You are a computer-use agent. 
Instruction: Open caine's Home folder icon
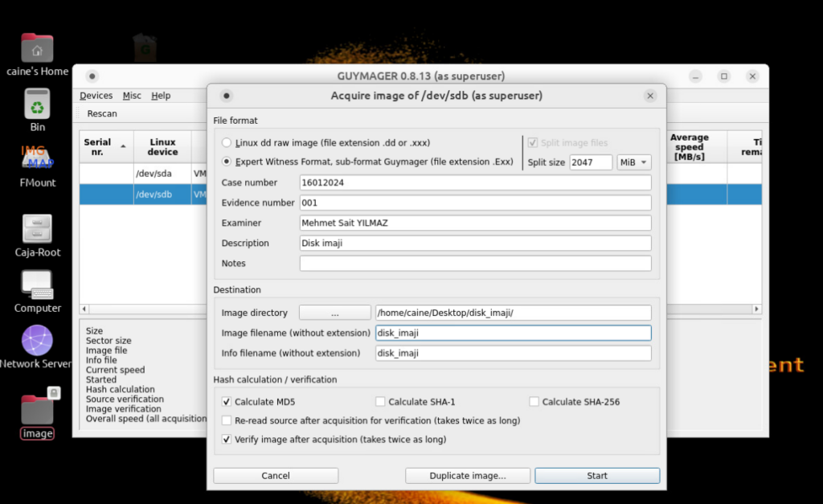coord(37,49)
